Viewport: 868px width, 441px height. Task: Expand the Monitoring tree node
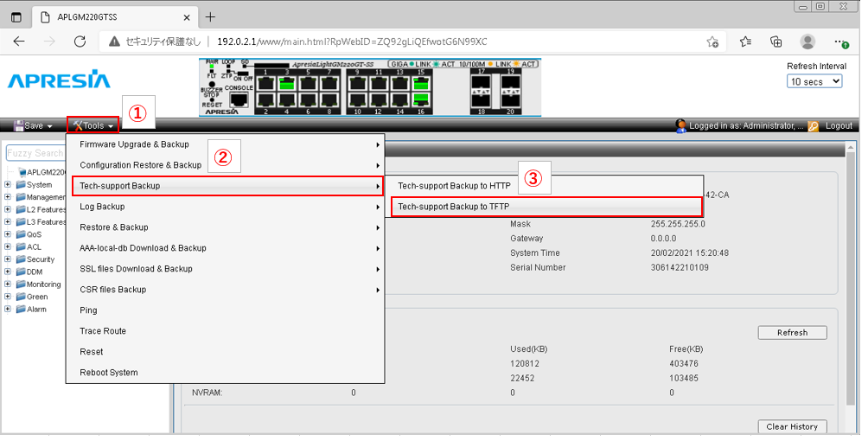[8, 284]
